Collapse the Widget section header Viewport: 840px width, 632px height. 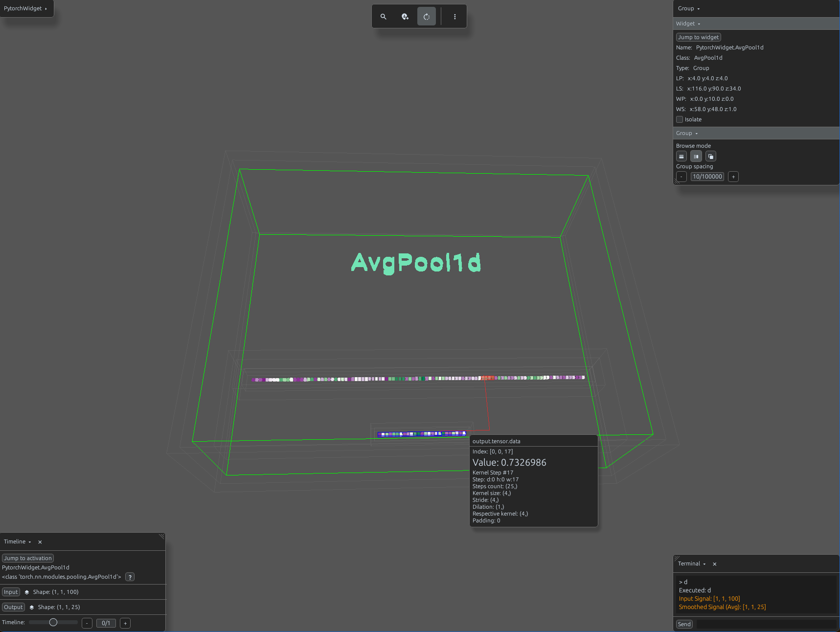[688, 23]
